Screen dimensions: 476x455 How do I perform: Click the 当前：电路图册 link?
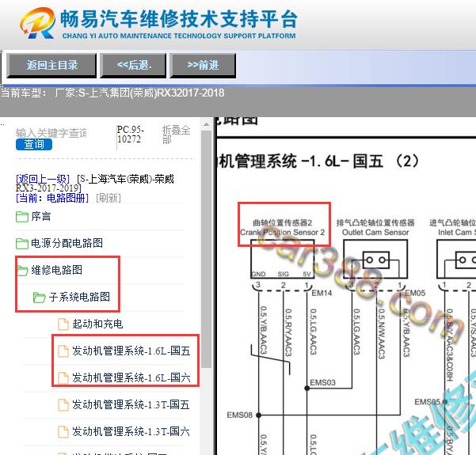pyautogui.click(x=52, y=198)
